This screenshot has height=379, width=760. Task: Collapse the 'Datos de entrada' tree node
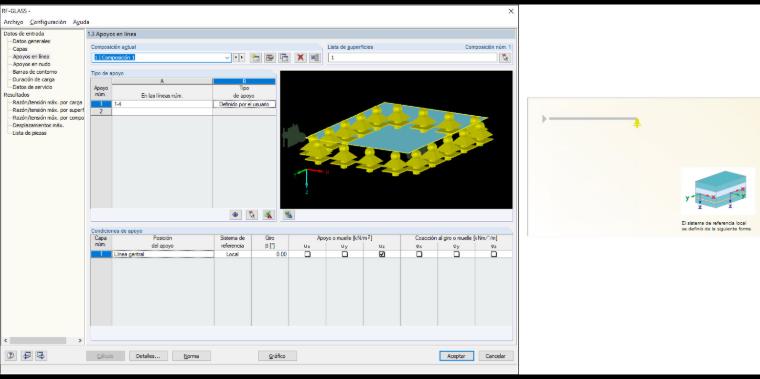point(23,34)
